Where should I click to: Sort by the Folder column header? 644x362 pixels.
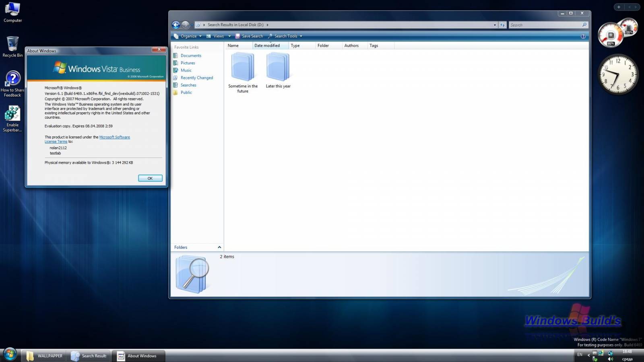[x=328, y=45]
